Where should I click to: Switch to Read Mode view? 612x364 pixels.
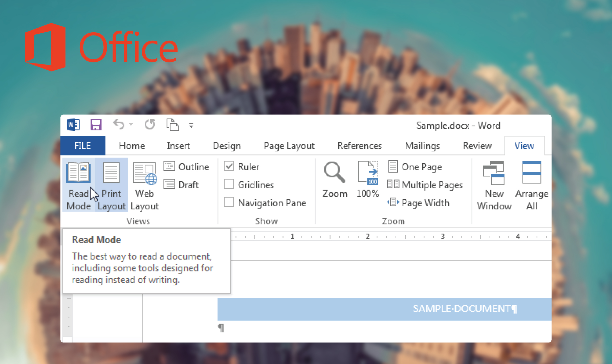[79, 185]
